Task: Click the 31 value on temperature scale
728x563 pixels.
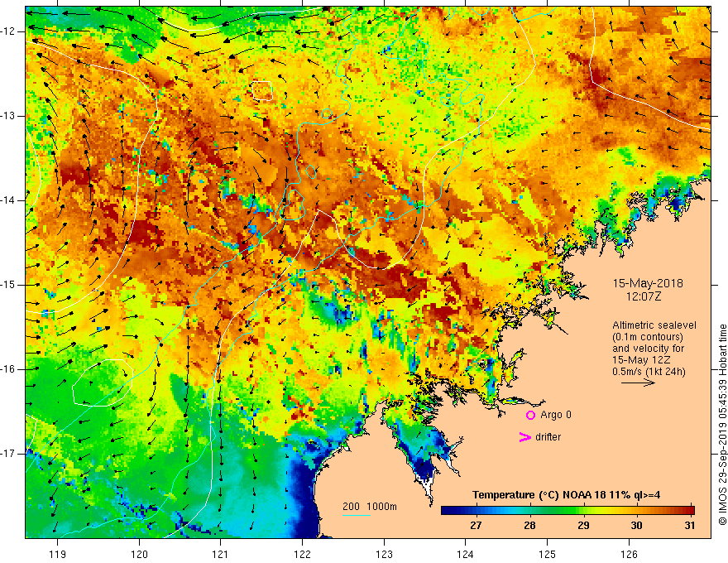Action: (x=690, y=526)
